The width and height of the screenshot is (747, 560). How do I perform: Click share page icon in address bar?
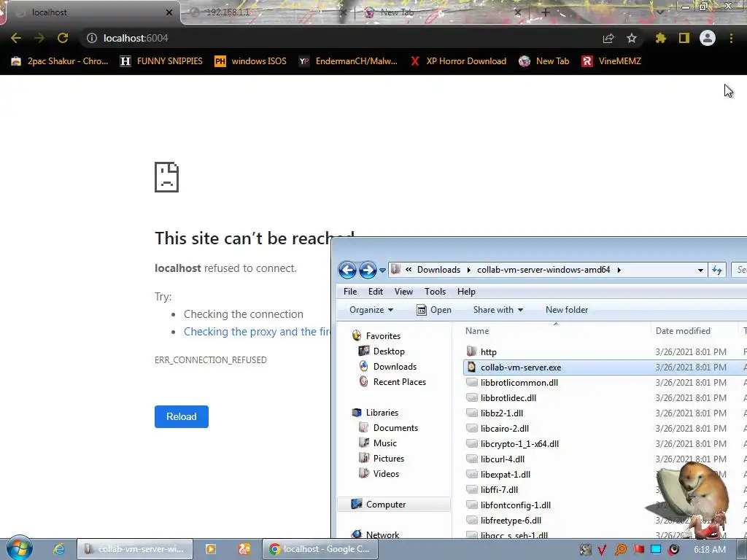[x=608, y=38]
